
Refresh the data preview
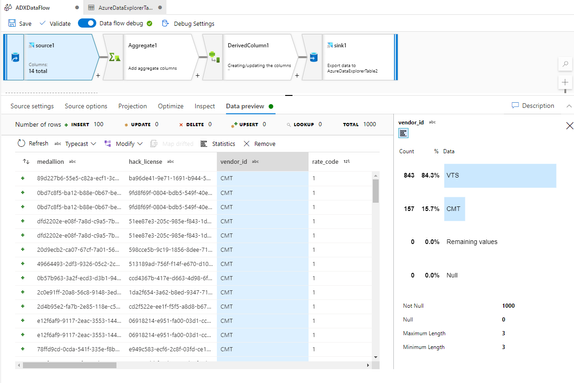pos(33,144)
